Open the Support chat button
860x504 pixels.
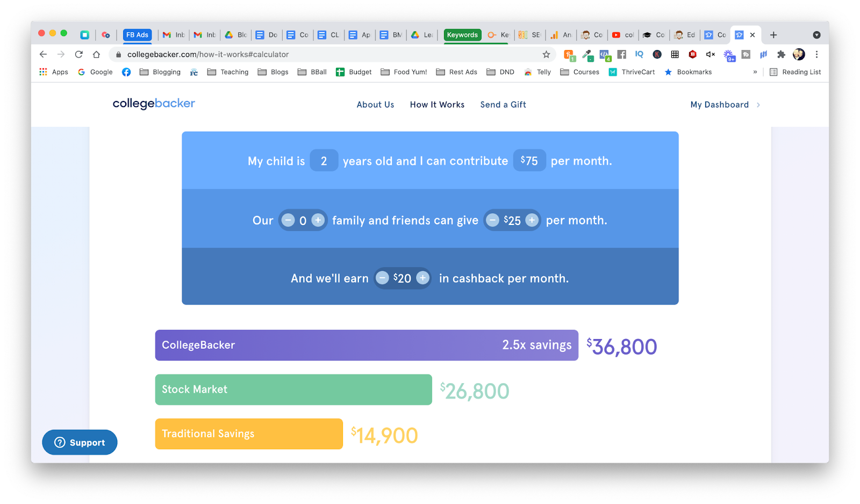[x=80, y=442]
